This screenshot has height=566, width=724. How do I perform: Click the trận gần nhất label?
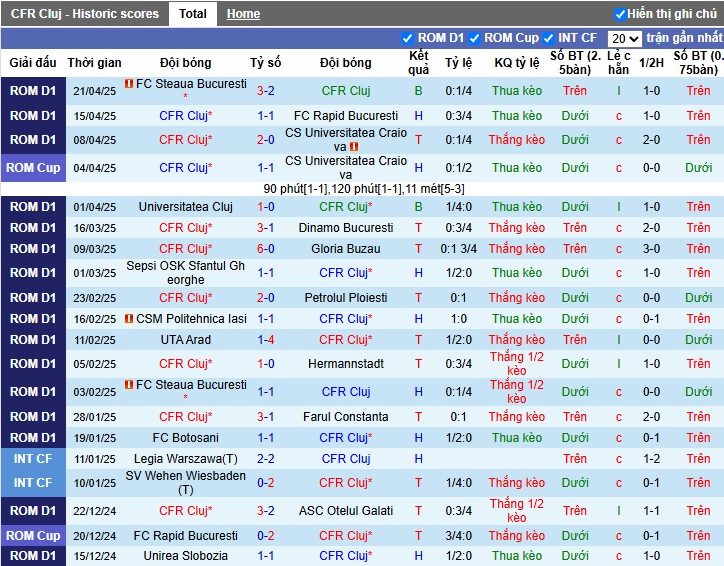click(x=684, y=38)
